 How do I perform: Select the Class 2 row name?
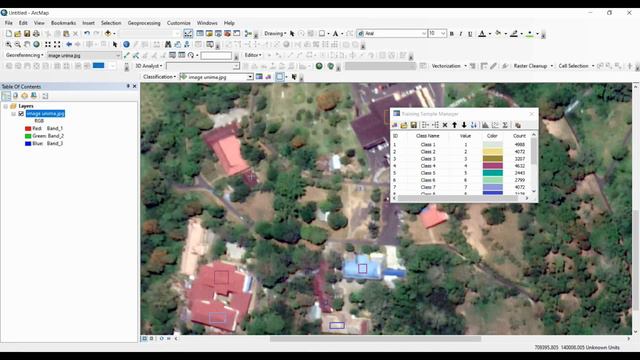(428, 151)
